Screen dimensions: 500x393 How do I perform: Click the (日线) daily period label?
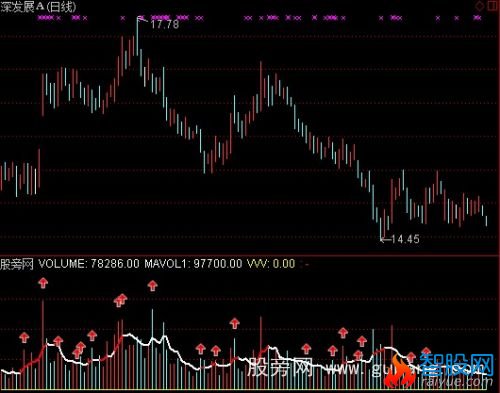pos(61,7)
